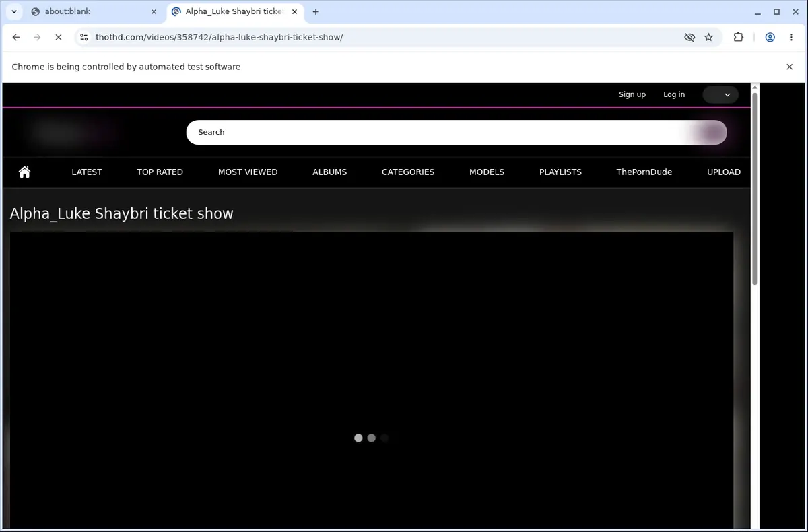Open the language dropdown beside Log in
Viewport: 808px width, 532px height.
[720, 95]
